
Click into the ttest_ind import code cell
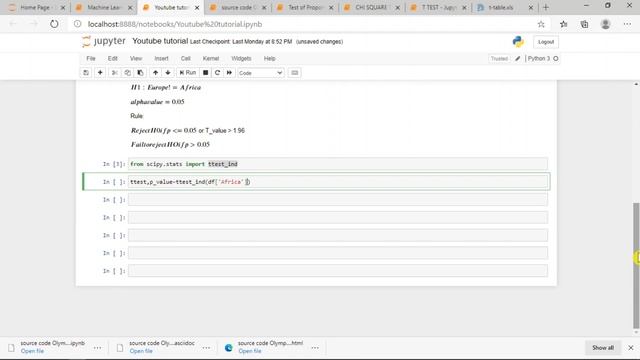[x=338, y=164]
